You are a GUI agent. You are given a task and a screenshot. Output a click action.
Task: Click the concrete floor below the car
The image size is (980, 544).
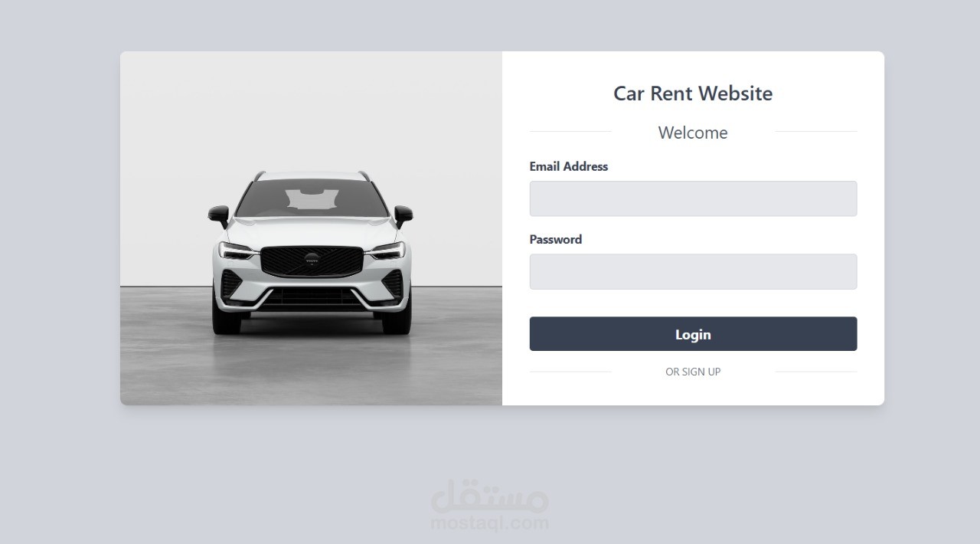311,368
